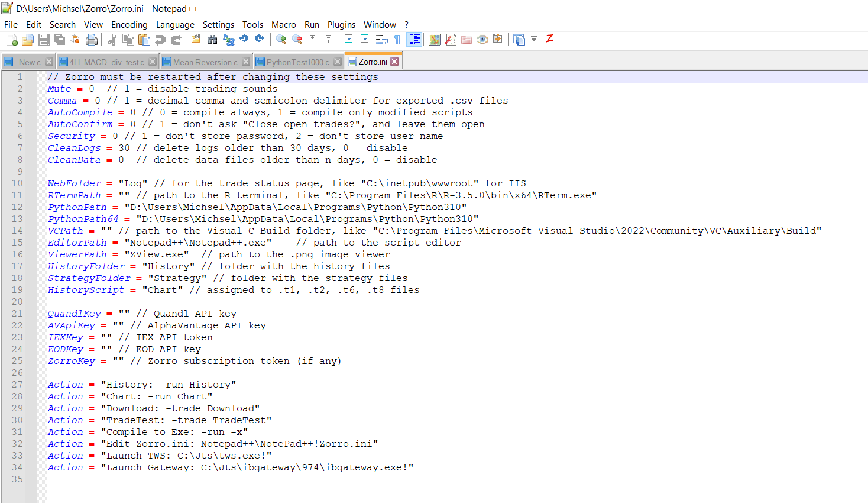Close the Zorro.ini tab
The height and width of the screenshot is (503, 868).
point(394,62)
